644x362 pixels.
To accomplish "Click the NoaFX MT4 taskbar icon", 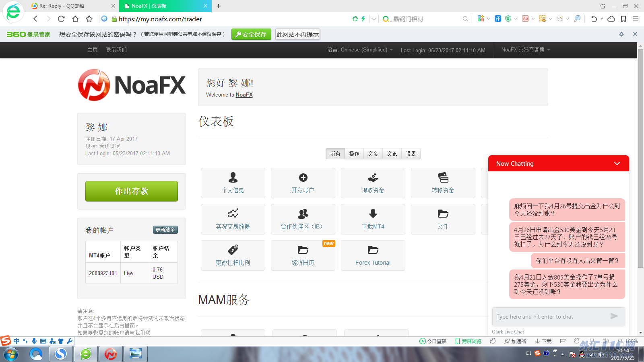I will (111, 354).
